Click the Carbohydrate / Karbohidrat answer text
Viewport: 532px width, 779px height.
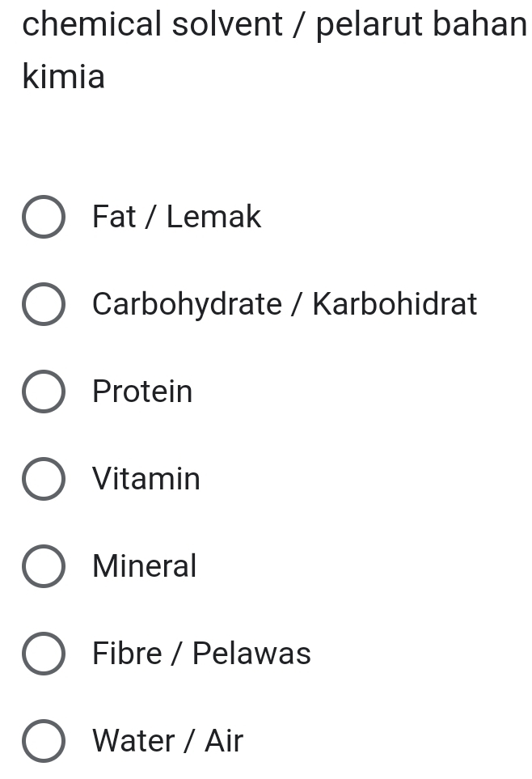point(285,305)
